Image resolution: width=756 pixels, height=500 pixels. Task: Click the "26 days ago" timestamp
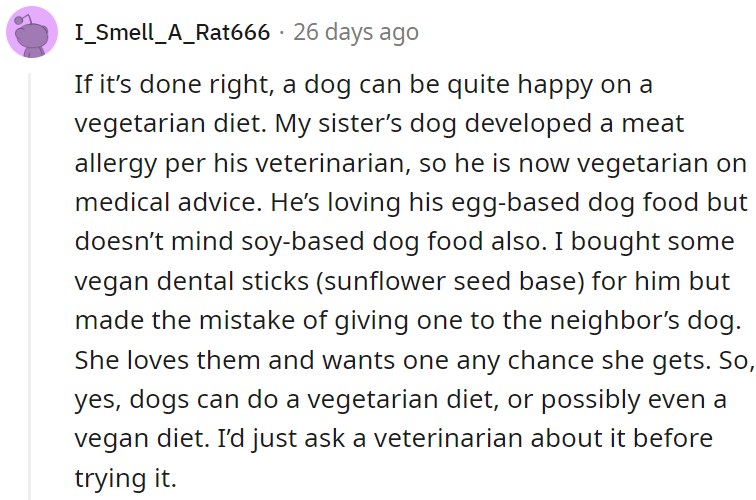pyautogui.click(x=356, y=33)
